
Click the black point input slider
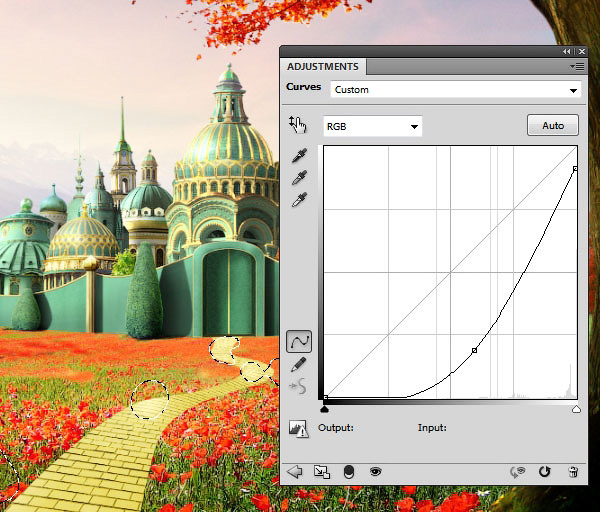pyautogui.click(x=324, y=409)
